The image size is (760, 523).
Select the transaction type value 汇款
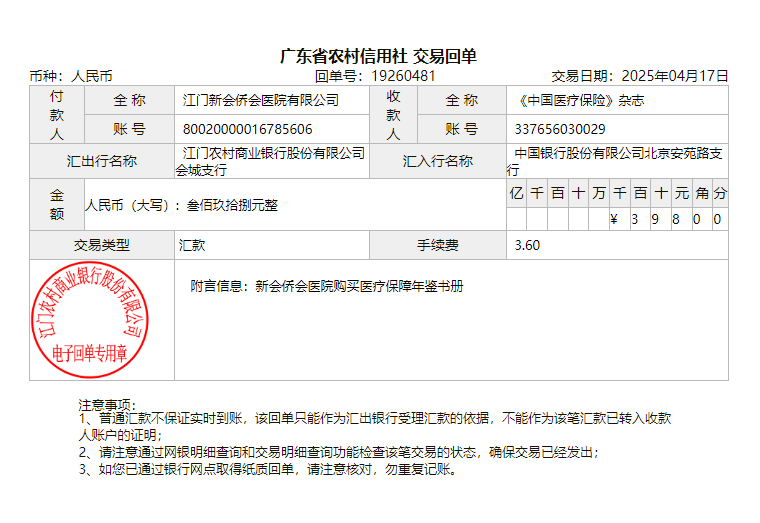click(x=192, y=245)
